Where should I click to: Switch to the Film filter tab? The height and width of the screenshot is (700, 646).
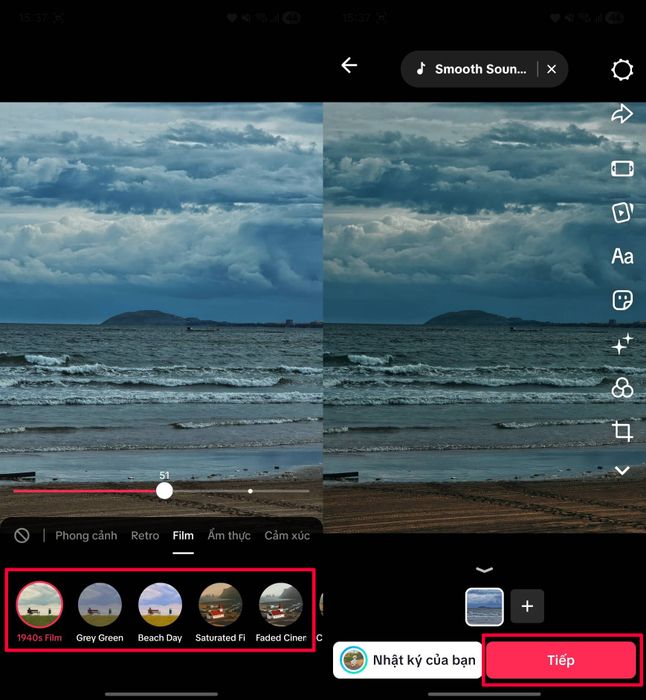(183, 535)
